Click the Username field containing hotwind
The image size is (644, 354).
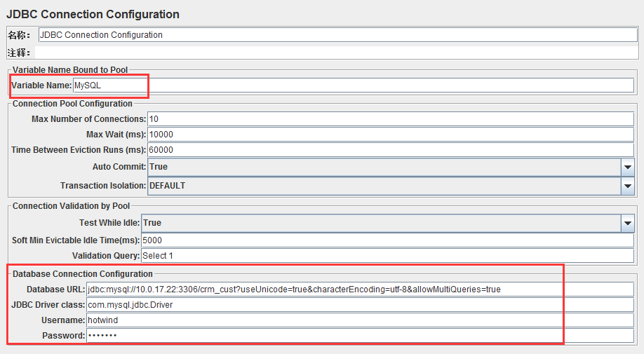point(360,320)
